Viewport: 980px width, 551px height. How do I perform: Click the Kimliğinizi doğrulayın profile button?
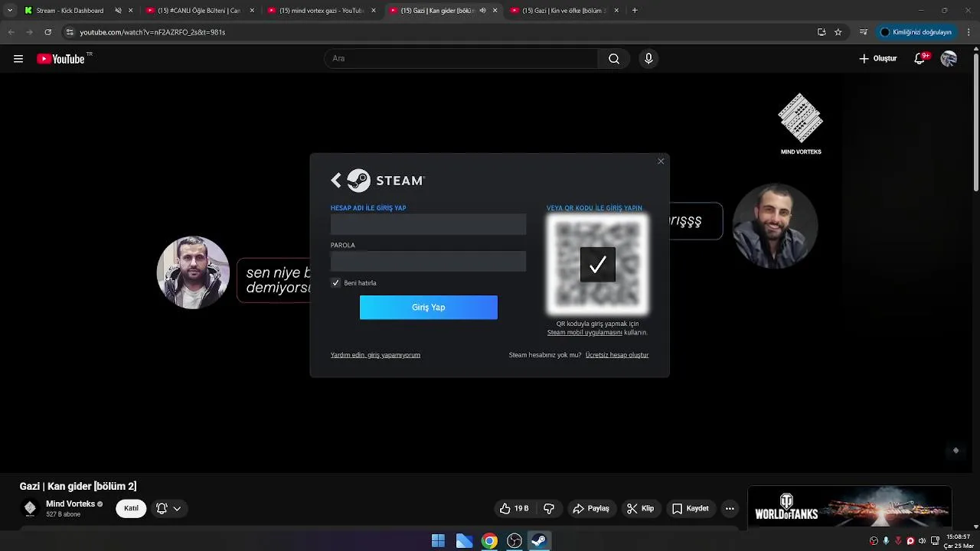916,32
